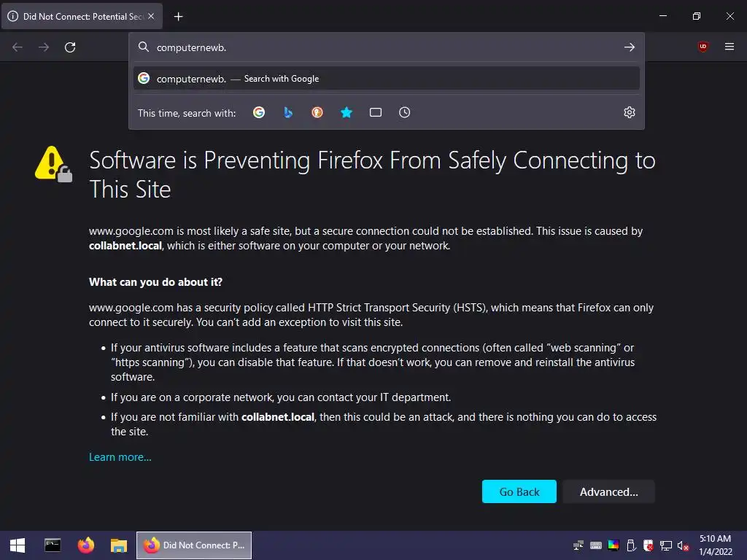This screenshot has width=747, height=560.
Task: Search history using the clock icon
Action: [x=404, y=112]
